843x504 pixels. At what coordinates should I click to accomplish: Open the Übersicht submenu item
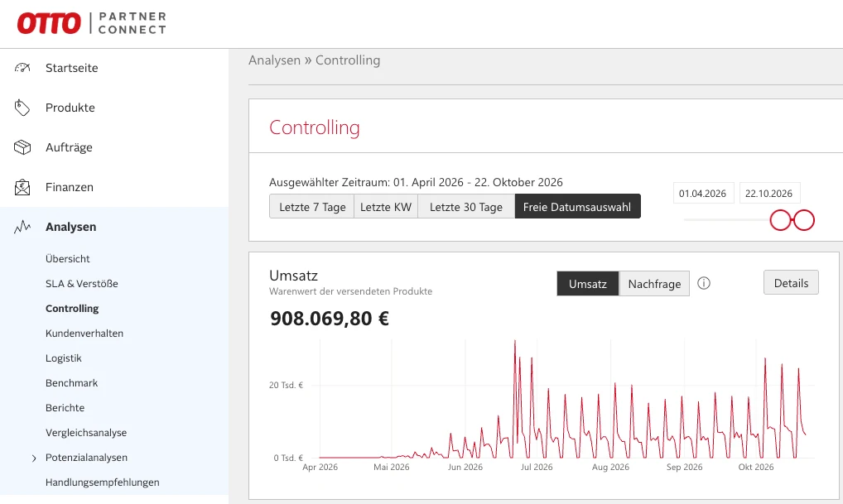pyautogui.click(x=68, y=258)
